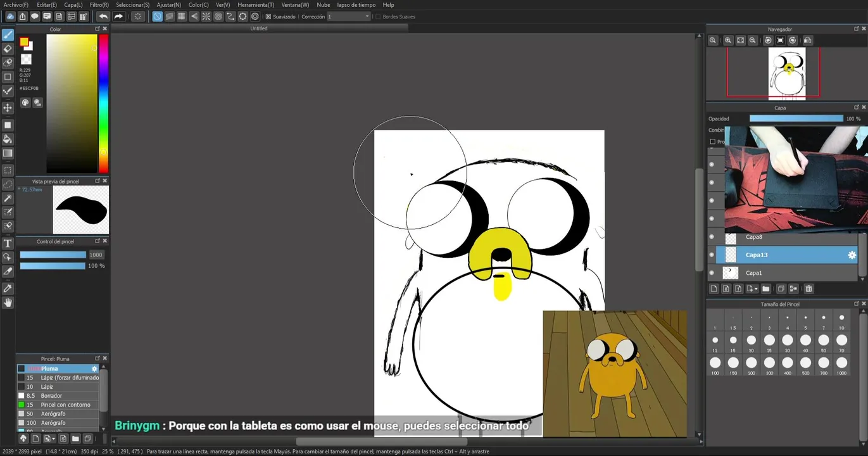This screenshot has width=868, height=456.
Task: Turn off snap with the blue icon
Action: click(157, 16)
